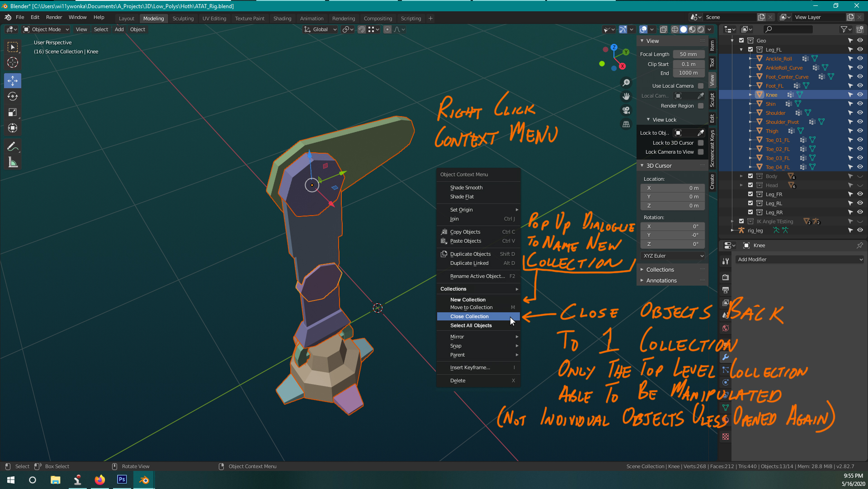868x489 pixels.
Task: Switch to the Sculpting workspace tab
Action: [x=183, y=19]
